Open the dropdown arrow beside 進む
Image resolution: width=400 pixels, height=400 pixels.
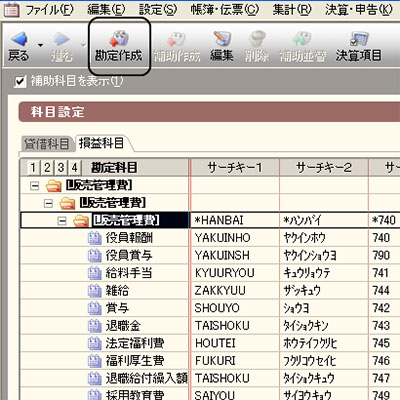(x=83, y=45)
